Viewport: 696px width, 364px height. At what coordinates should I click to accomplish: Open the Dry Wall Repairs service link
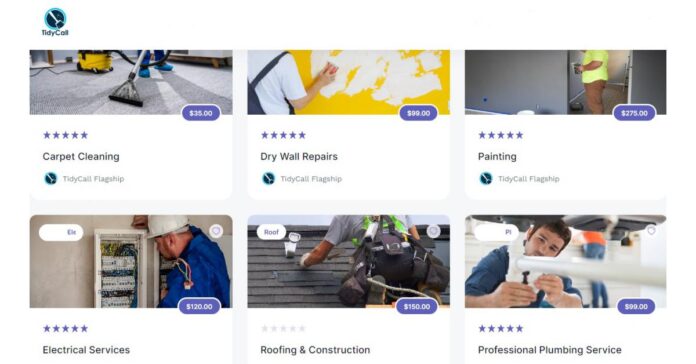[299, 157]
